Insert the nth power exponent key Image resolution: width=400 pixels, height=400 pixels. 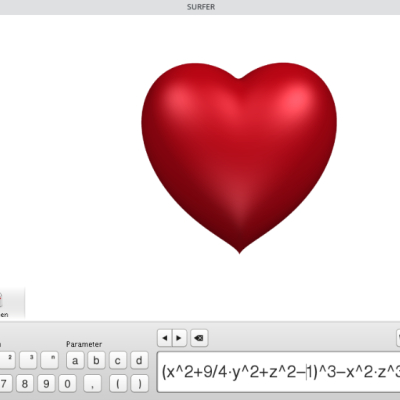point(49,360)
